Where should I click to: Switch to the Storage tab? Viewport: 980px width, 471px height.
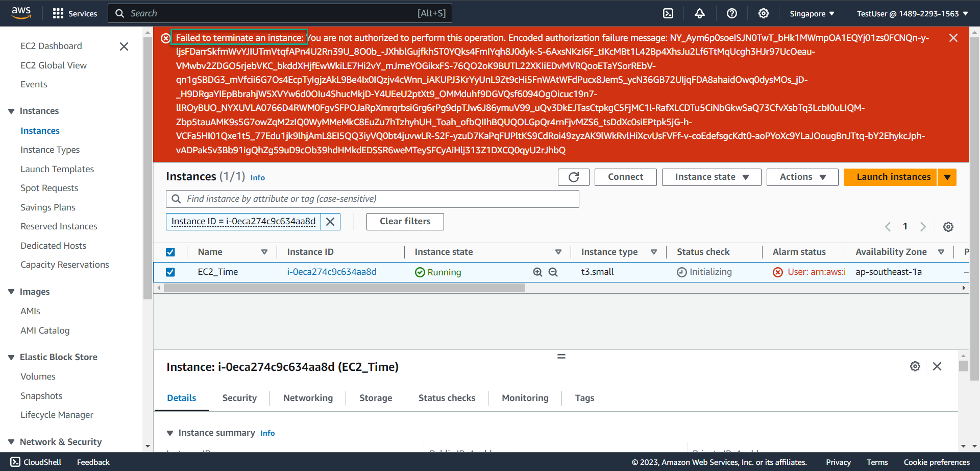pyautogui.click(x=376, y=398)
